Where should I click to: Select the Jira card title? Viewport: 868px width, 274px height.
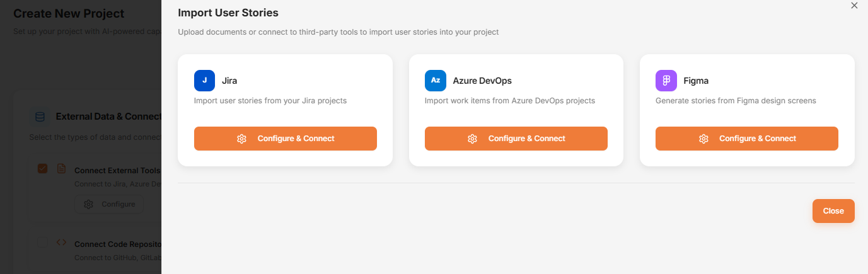tap(229, 81)
